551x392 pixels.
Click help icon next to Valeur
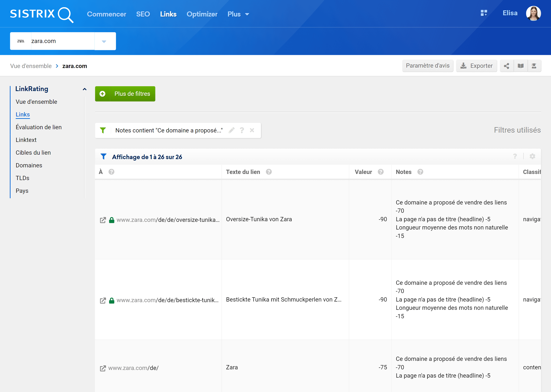point(381,172)
